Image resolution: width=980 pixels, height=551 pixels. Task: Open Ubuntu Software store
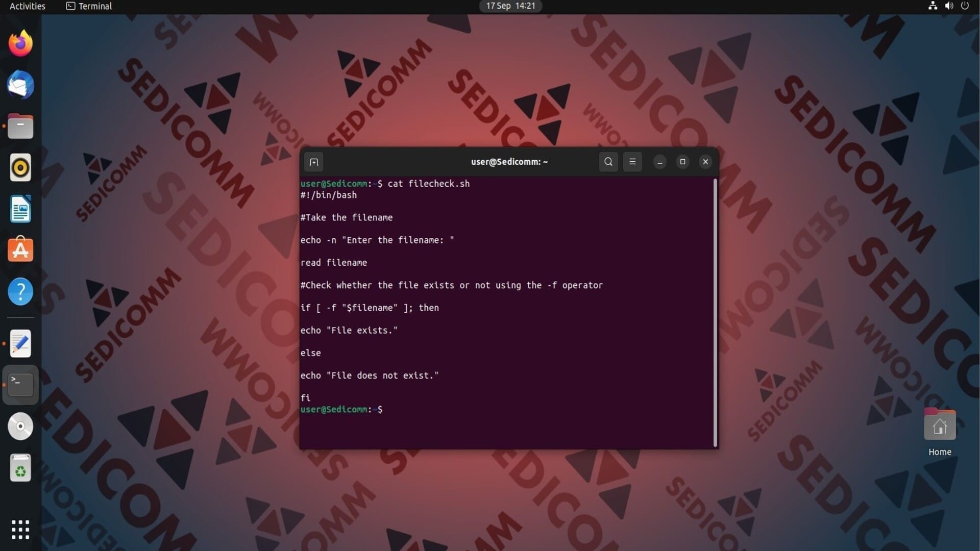[x=20, y=250]
